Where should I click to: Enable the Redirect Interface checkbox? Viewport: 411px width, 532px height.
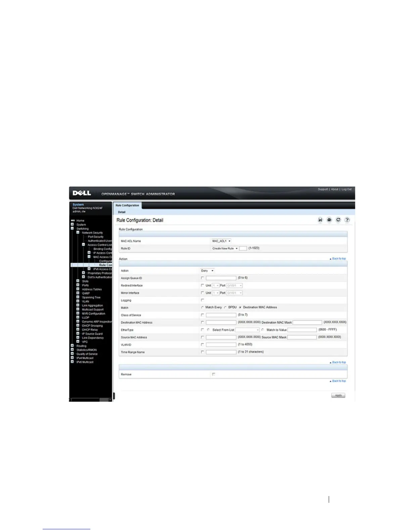pos(202,285)
